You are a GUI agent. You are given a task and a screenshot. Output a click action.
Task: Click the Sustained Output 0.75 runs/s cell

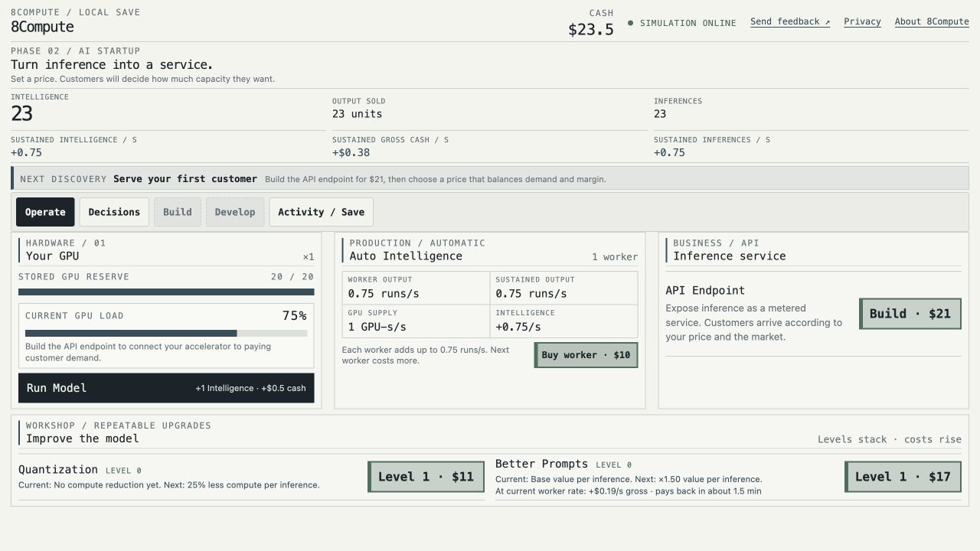563,288
